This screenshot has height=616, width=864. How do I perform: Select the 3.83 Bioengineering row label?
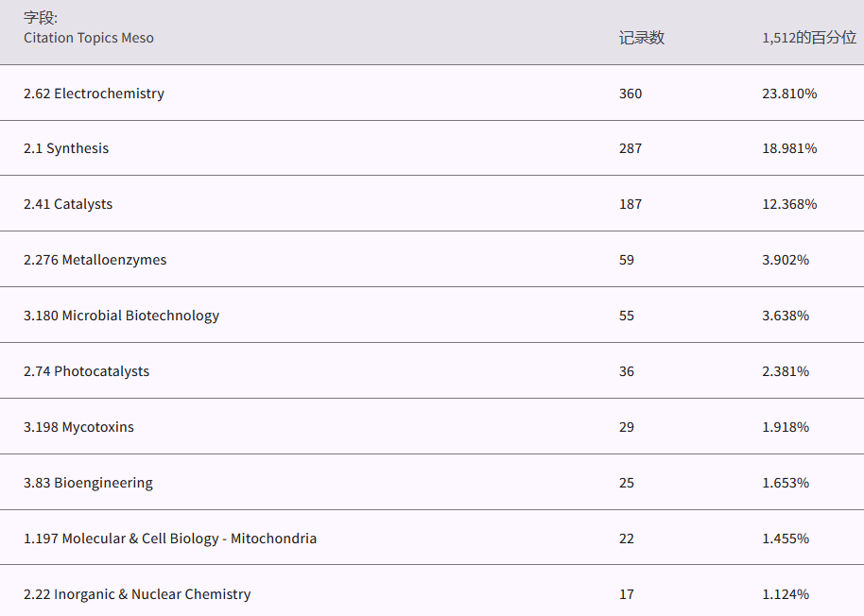click(x=88, y=483)
